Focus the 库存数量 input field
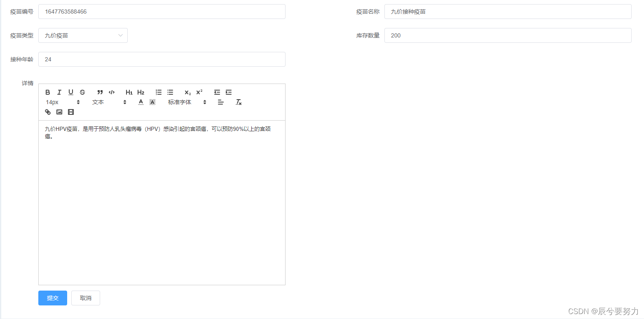The image size is (644, 319). click(508, 35)
